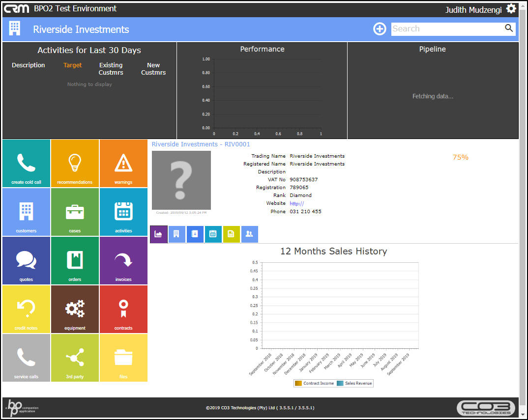Click the Rank value Diamond
Image resolution: width=528 pixels, height=420 pixels.
pyautogui.click(x=300, y=196)
